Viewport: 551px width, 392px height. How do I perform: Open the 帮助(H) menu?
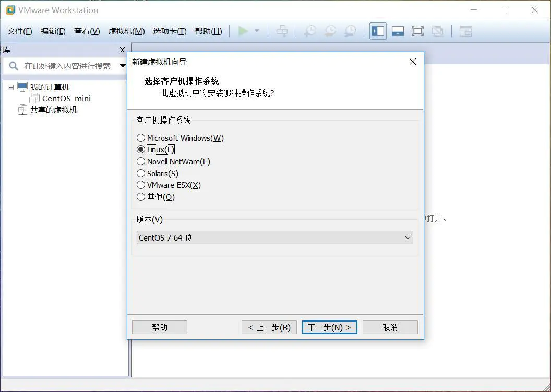click(x=208, y=31)
